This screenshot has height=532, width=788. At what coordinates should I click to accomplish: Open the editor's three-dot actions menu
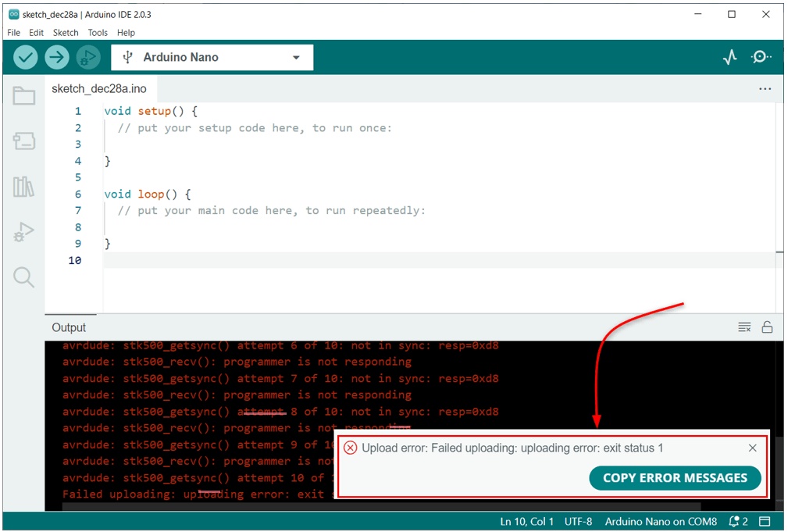(x=764, y=88)
